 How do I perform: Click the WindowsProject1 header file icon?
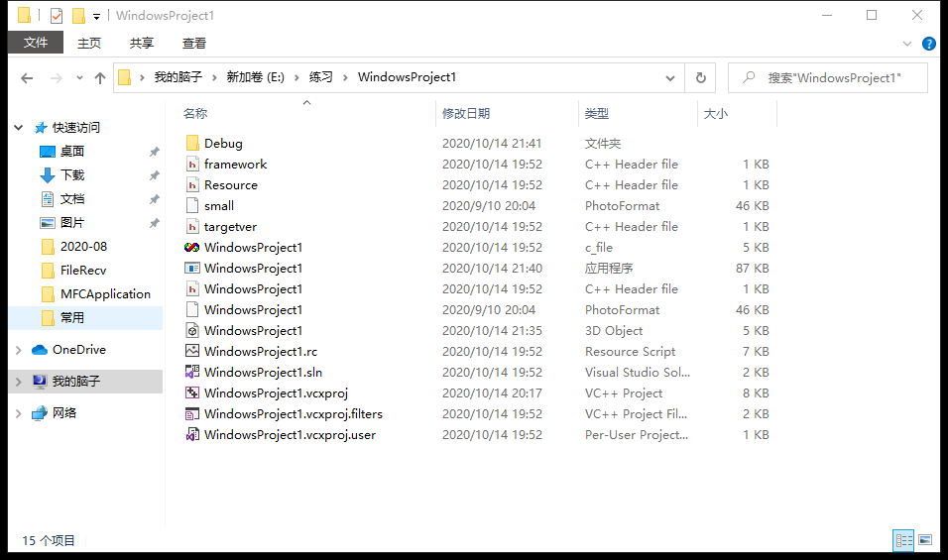point(192,289)
